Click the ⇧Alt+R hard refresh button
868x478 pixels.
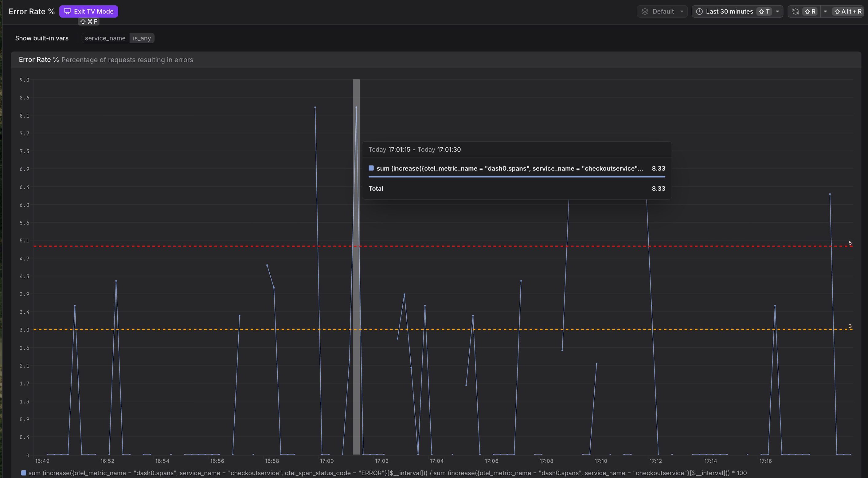pos(848,11)
